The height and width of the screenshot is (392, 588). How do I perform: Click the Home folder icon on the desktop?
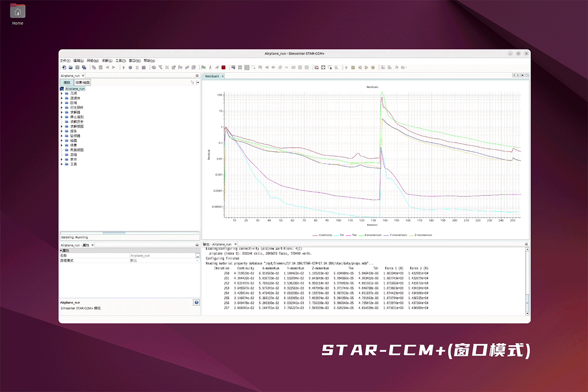pos(17,11)
